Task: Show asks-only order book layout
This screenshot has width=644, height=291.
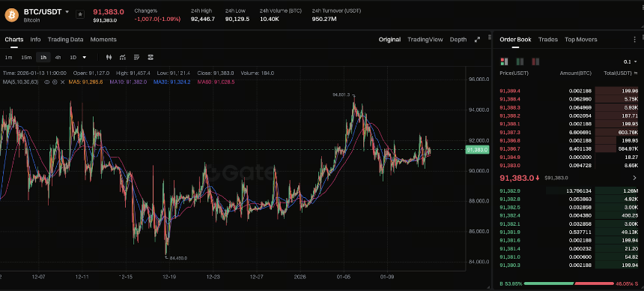Action: coord(535,61)
